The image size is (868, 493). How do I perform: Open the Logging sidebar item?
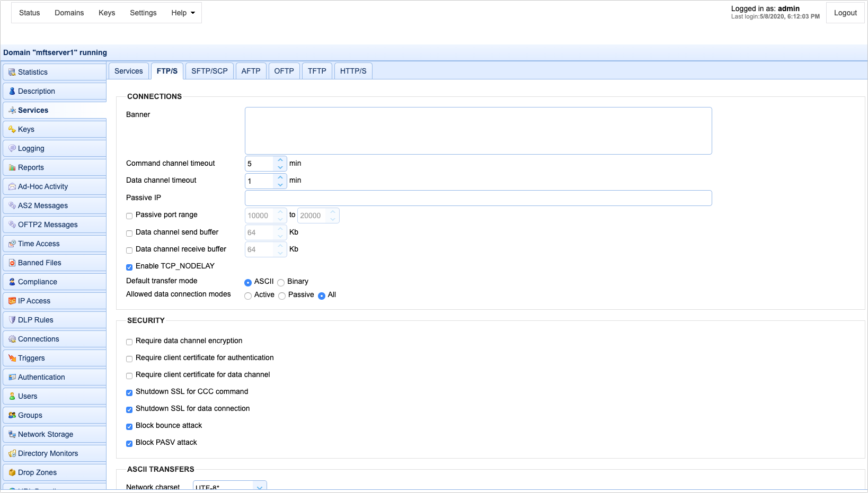[30, 148]
